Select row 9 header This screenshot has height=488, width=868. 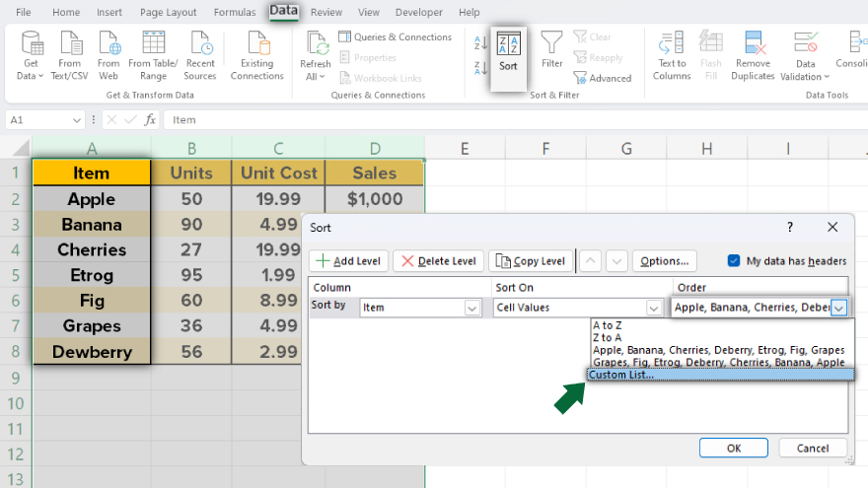click(x=16, y=378)
